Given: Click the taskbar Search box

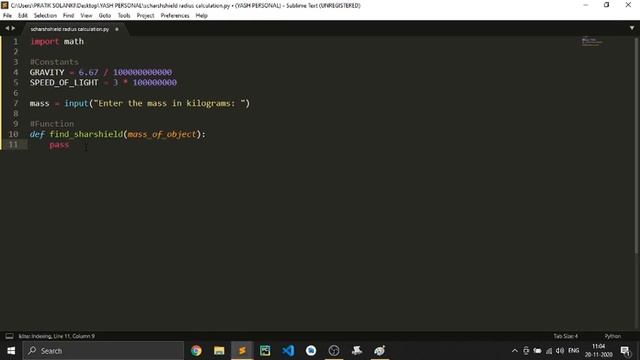Looking at the screenshot, I should pyautogui.click(x=103, y=351).
